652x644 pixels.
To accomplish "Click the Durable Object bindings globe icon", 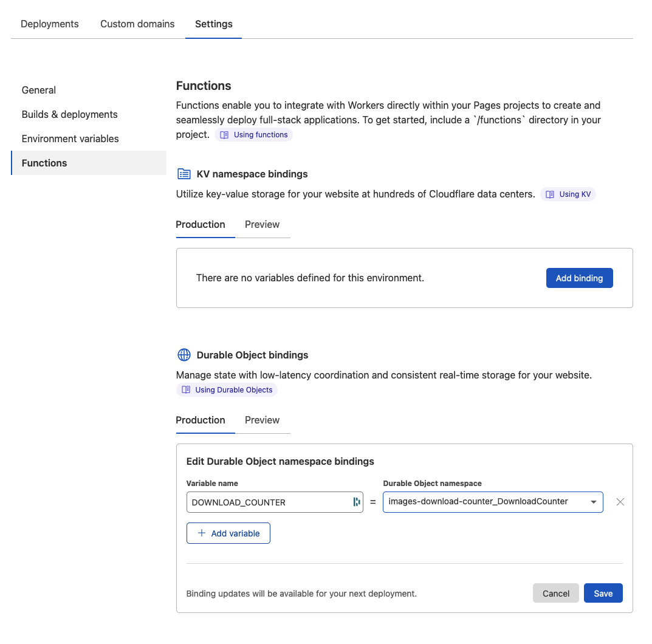I will pyautogui.click(x=184, y=355).
